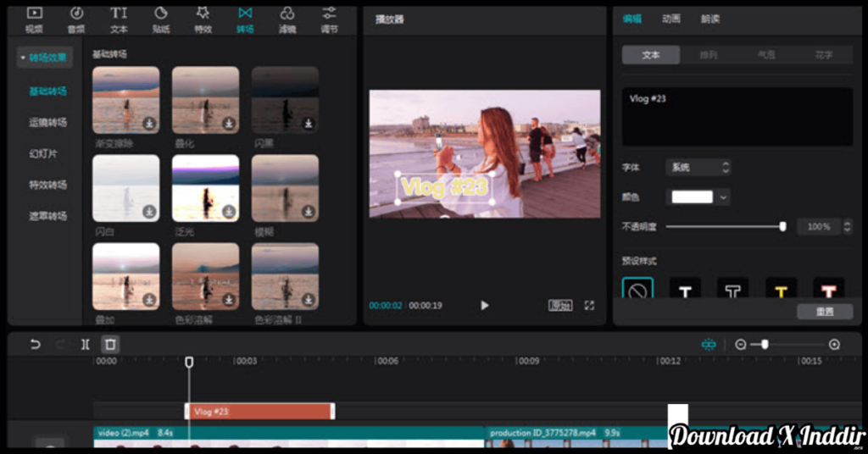Download the 渐变擦除 transition
Viewport: 868px width, 454px height.
pos(149,124)
